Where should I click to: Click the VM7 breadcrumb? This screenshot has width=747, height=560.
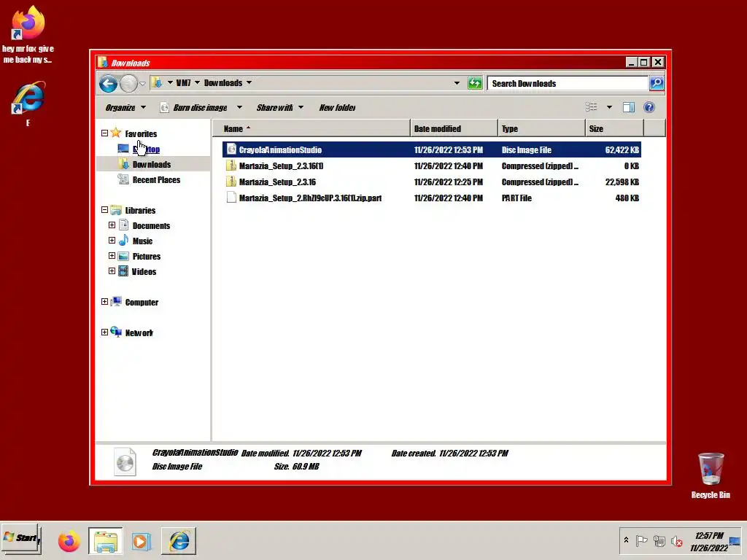point(183,83)
